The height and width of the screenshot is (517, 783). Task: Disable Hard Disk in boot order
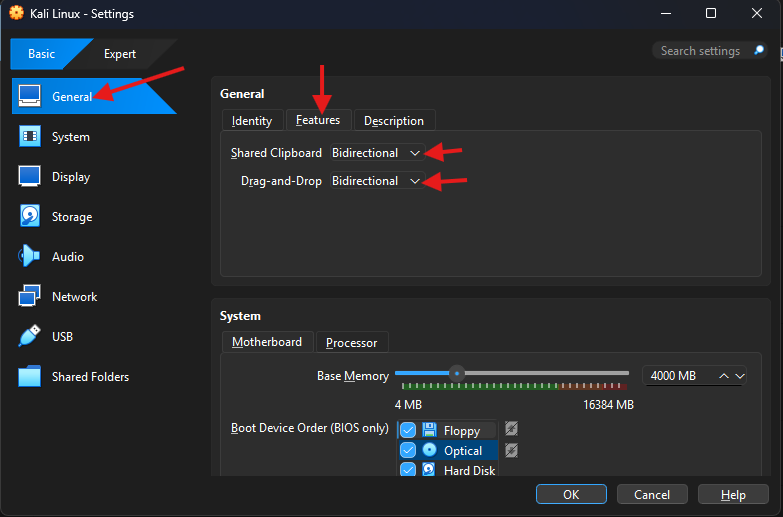[408, 470]
